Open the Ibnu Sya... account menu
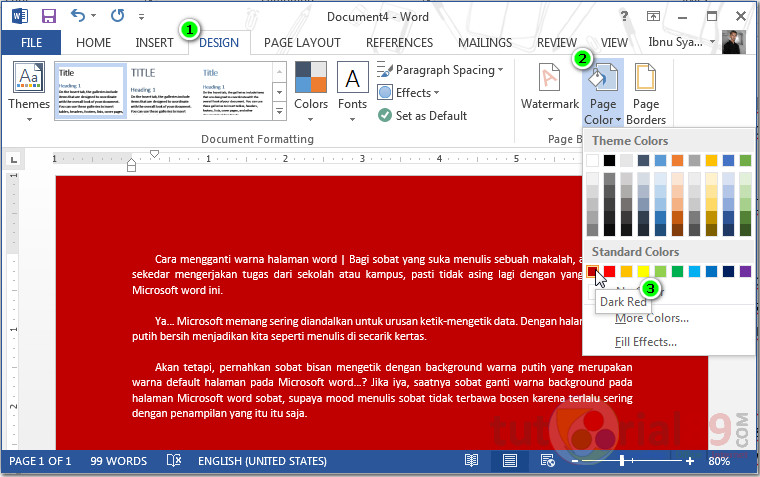This screenshot has width=760, height=477. 681,42
